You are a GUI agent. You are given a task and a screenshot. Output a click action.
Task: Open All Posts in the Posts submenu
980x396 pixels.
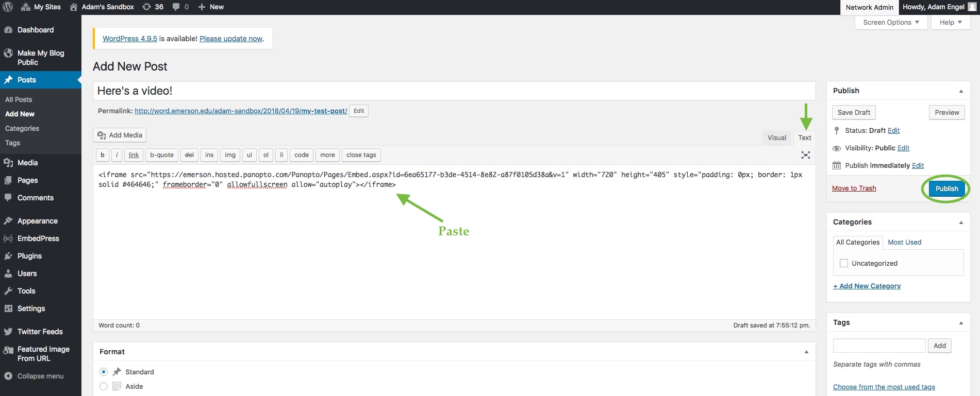(x=19, y=99)
